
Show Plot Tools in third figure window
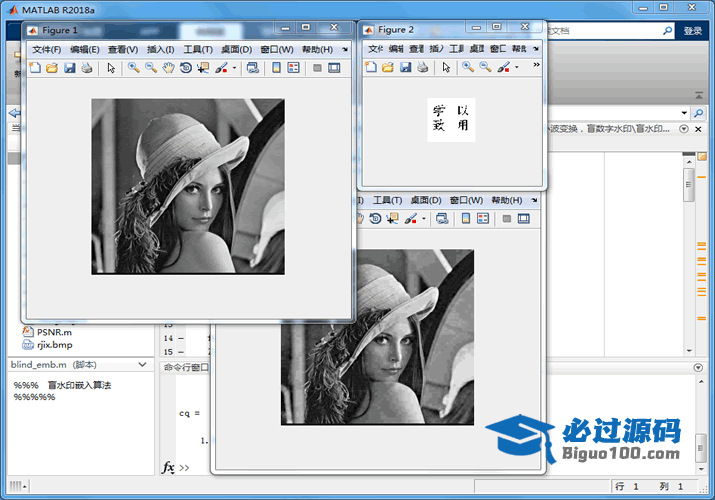pyautogui.click(x=524, y=219)
